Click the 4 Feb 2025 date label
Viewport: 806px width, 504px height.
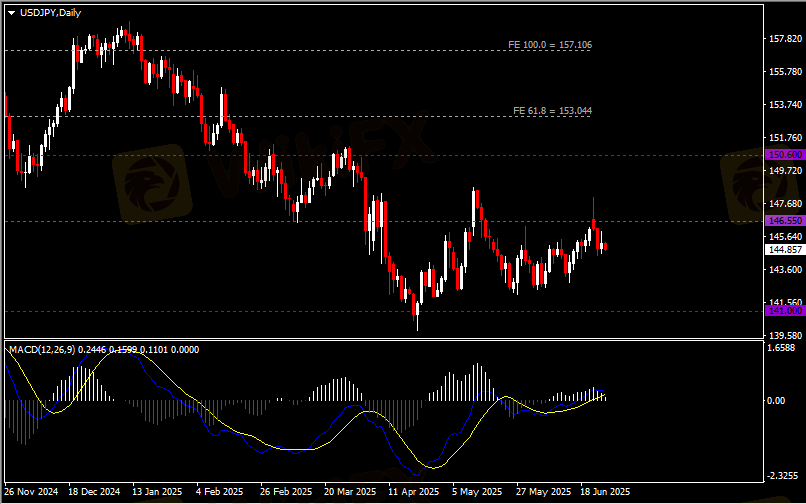tap(219, 492)
